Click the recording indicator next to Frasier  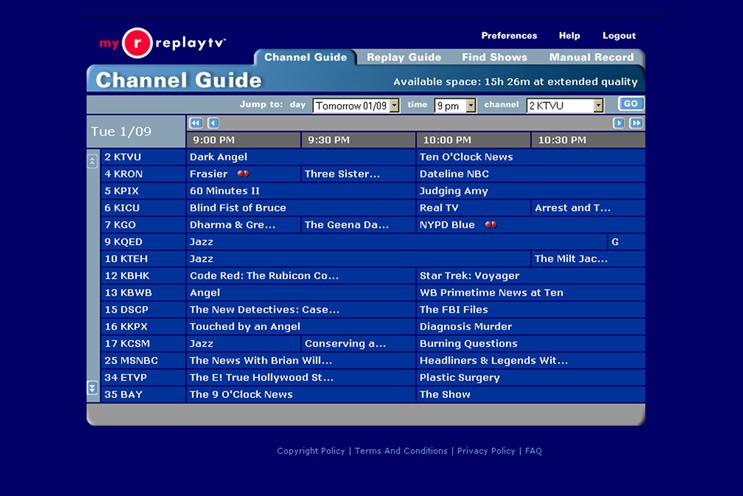tap(243, 173)
